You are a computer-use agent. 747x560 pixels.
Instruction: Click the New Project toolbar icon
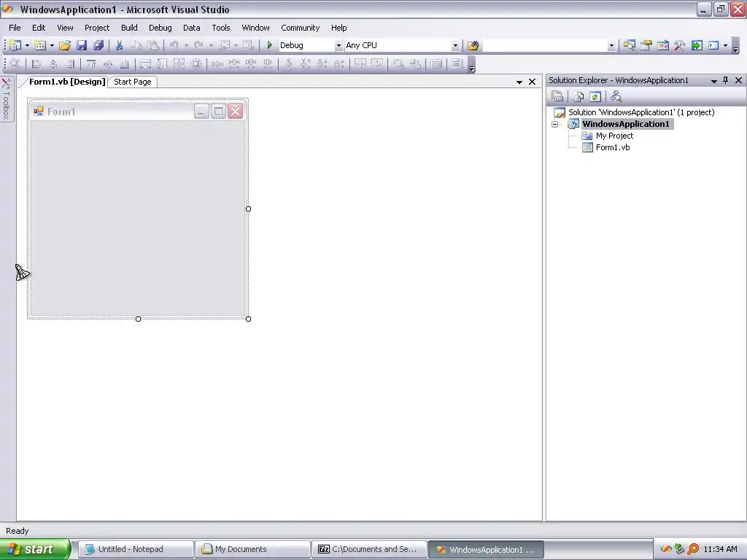15,45
